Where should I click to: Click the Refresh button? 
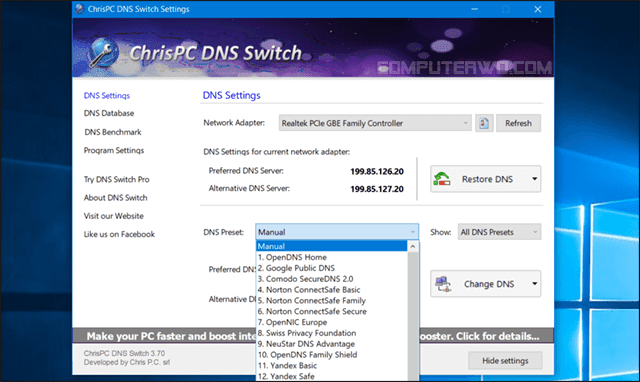(x=518, y=123)
